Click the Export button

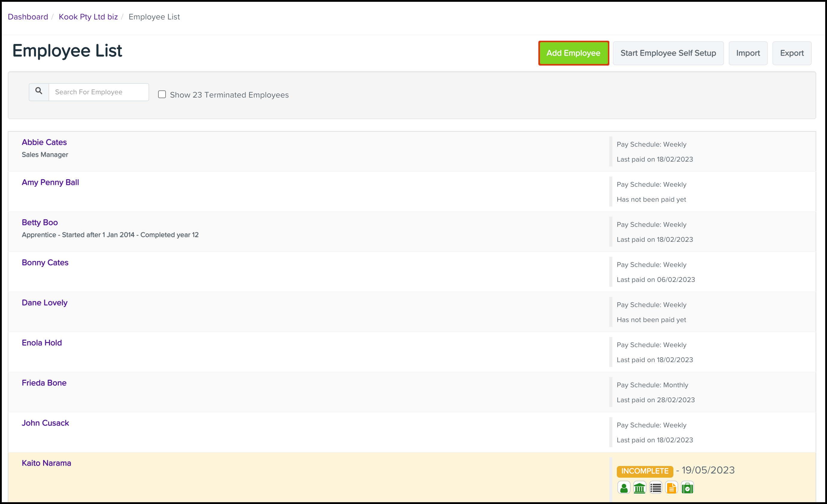(x=792, y=53)
